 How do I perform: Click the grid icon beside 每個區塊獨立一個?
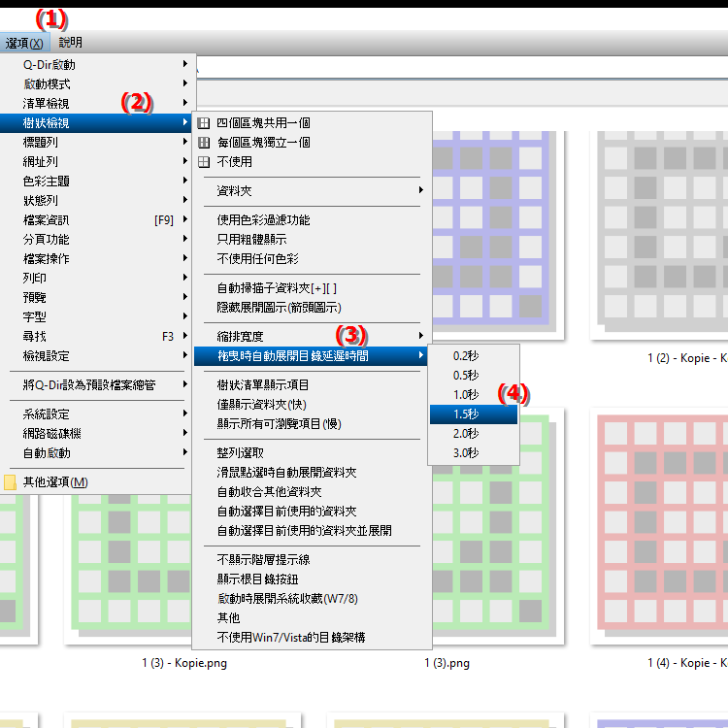pos(204,143)
